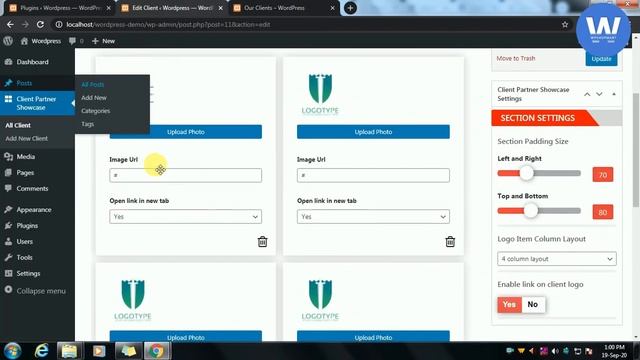
Task: Click browser back arrow
Action: (x=10, y=24)
